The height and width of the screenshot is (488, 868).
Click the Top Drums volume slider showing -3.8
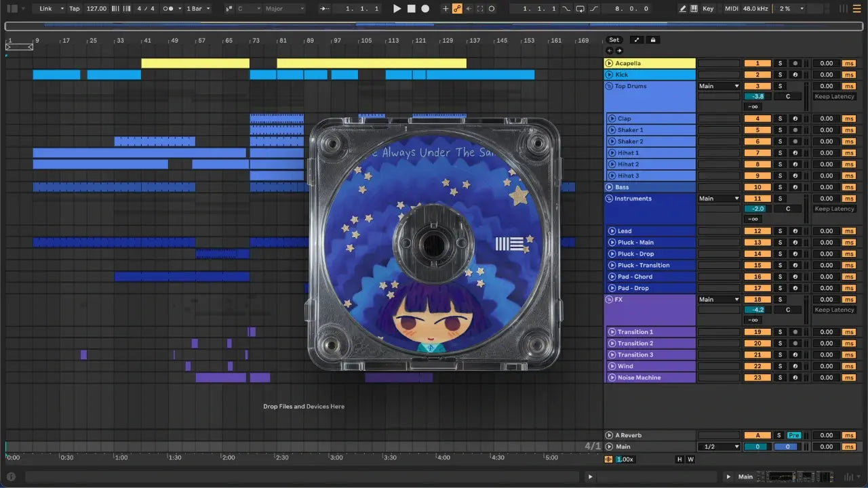tap(757, 96)
